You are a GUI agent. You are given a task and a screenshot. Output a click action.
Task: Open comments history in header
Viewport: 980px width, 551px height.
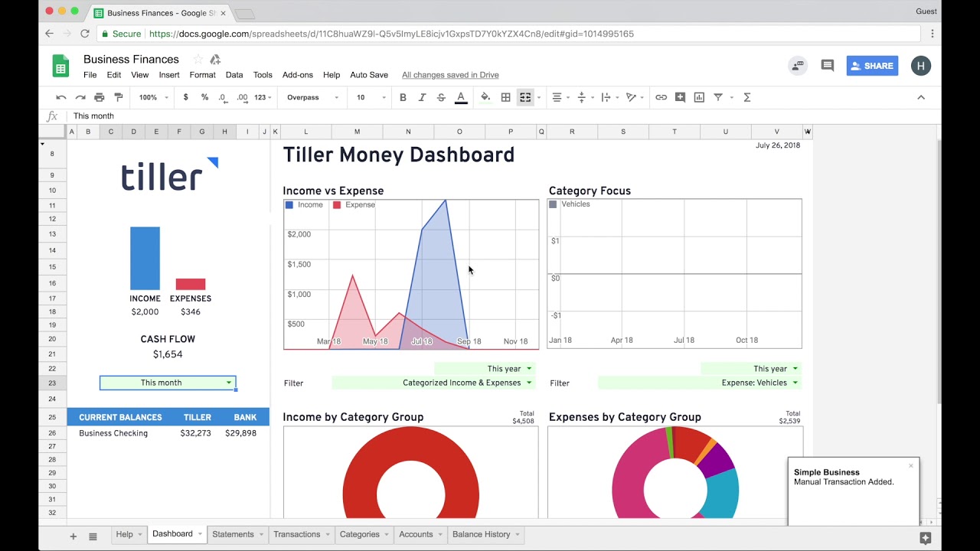tap(827, 66)
